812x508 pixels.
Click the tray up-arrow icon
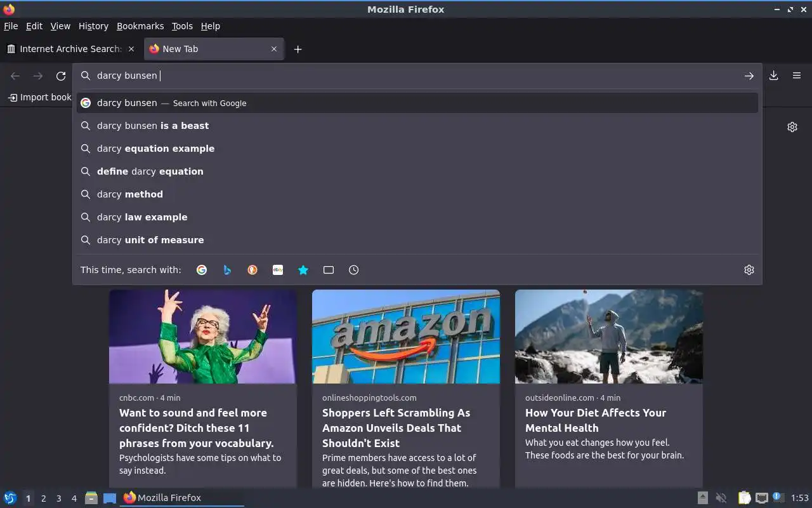point(703,498)
